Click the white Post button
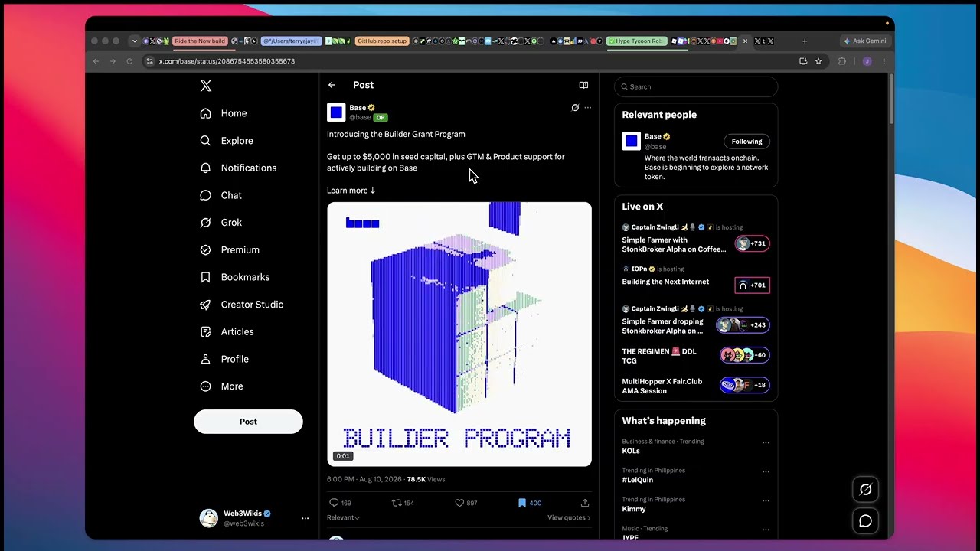Screen dimensions: 980x551 (x=248, y=422)
